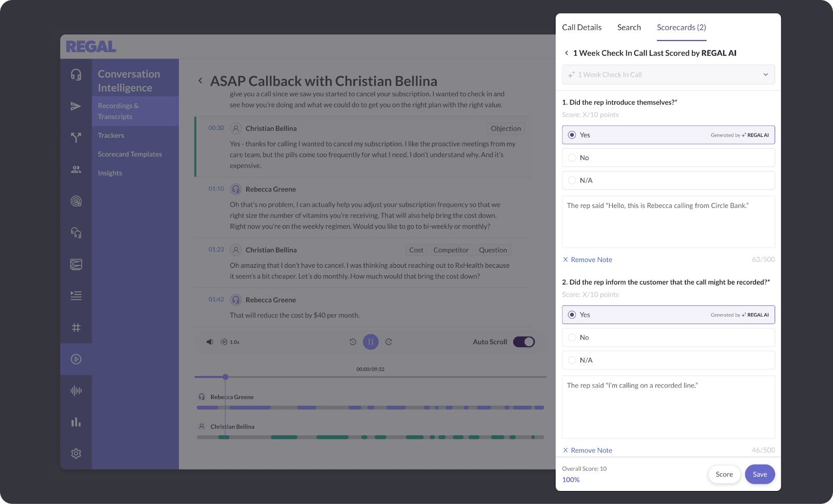Click the Cost tag

point(416,250)
